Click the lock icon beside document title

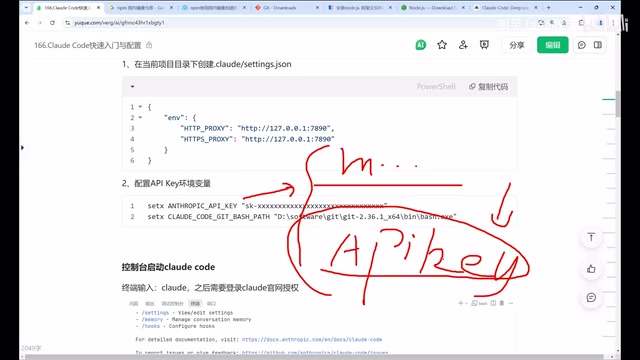point(149,45)
